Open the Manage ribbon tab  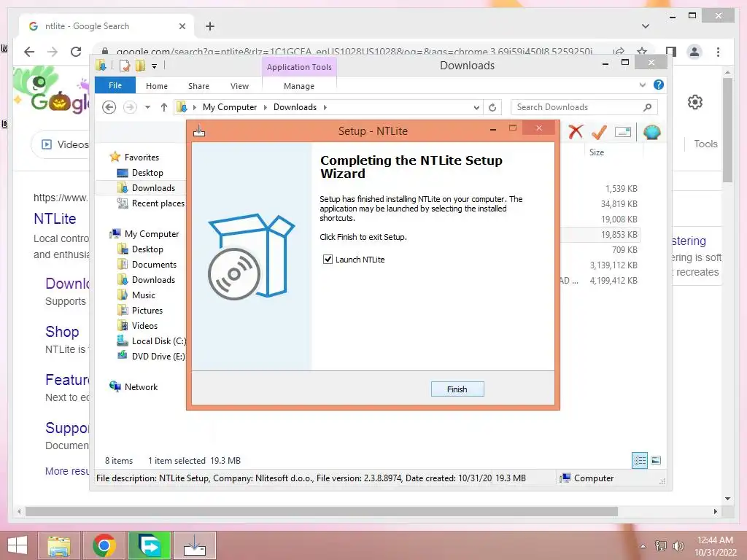pyautogui.click(x=298, y=86)
